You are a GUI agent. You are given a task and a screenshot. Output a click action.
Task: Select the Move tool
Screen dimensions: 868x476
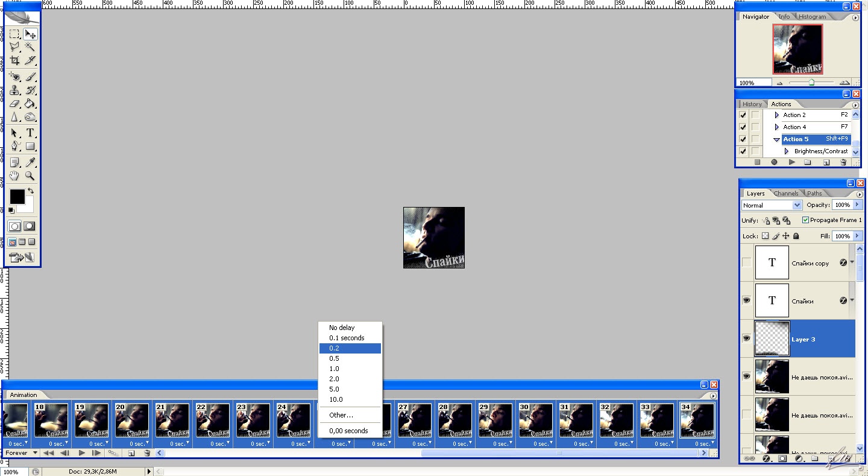click(x=30, y=34)
